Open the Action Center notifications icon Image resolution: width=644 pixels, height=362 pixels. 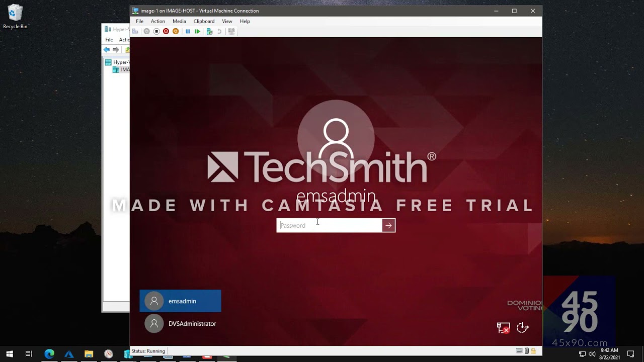[631, 354]
